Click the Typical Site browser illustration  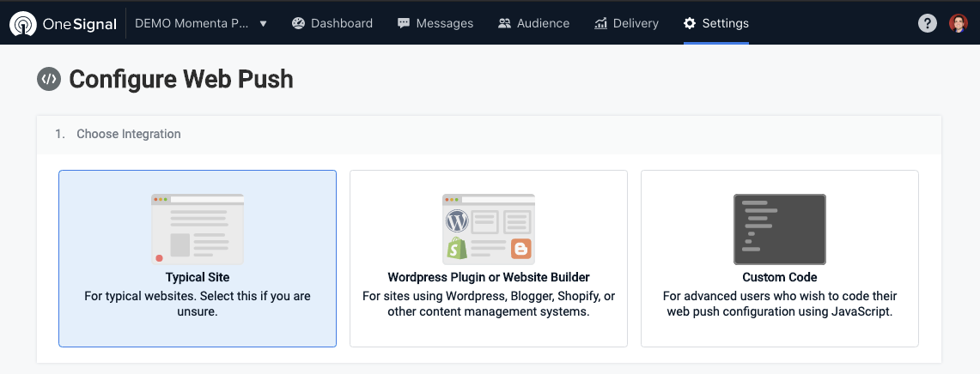(x=198, y=229)
